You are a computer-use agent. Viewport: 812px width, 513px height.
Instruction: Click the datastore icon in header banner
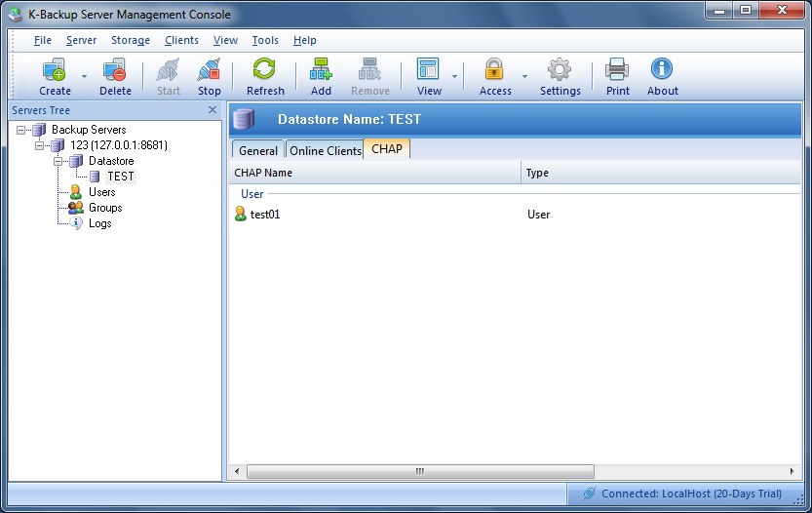[244, 119]
